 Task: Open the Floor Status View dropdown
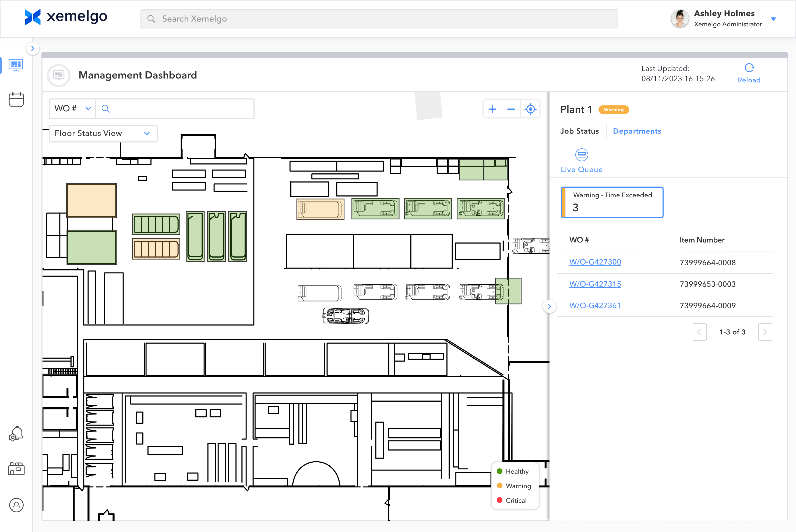coord(103,133)
